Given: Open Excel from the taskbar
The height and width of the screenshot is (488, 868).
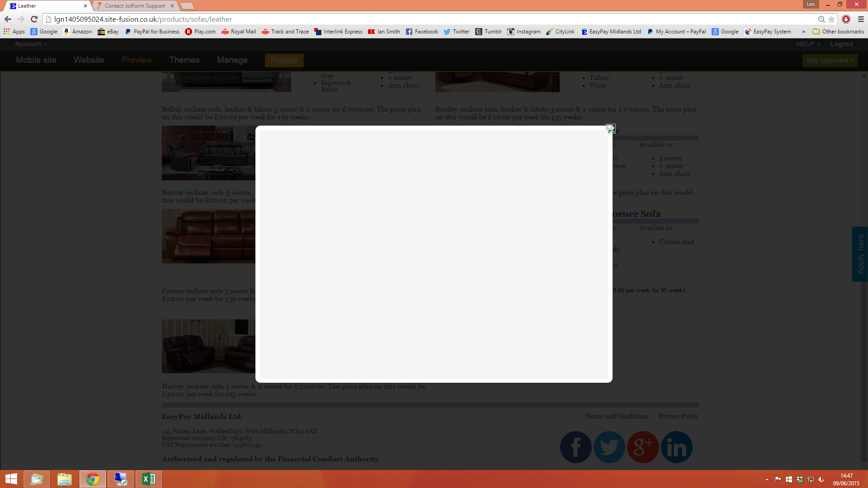Looking at the screenshot, I should pyautogui.click(x=149, y=479).
